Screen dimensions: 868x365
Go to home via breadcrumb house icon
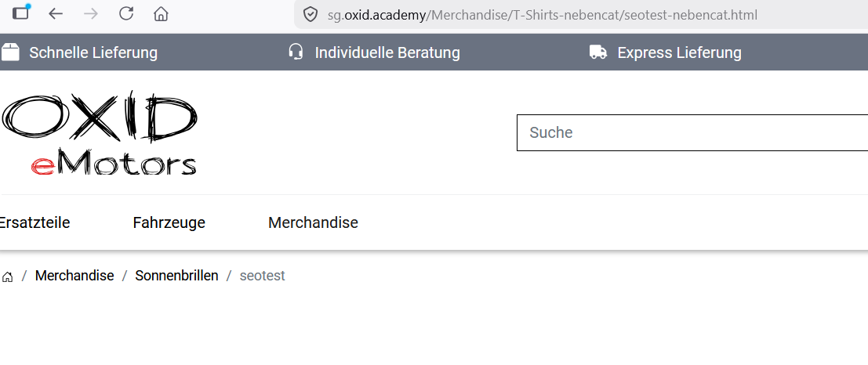(x=7, y=276)
